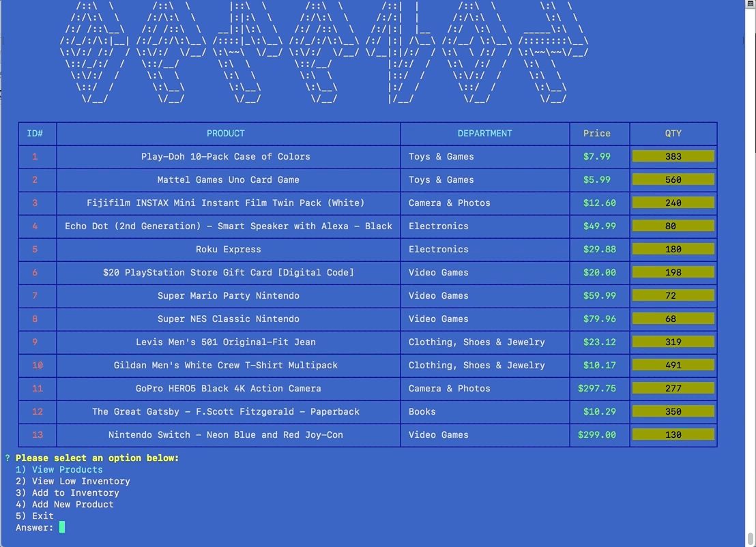This screenshot has width=756, height=547.
Task: Click GoPro row's 'Camera & Photos' department
Action: (x=450, y=388)
